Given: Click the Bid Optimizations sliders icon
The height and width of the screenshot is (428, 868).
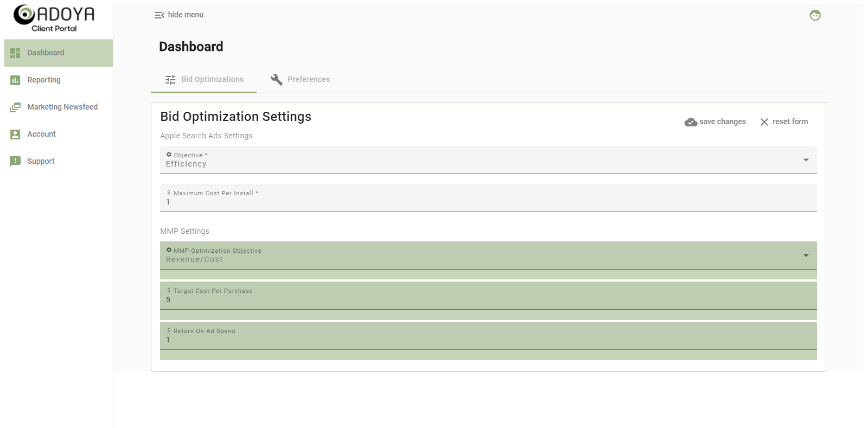Looking at the screenshot, I should tap(170, 80).
